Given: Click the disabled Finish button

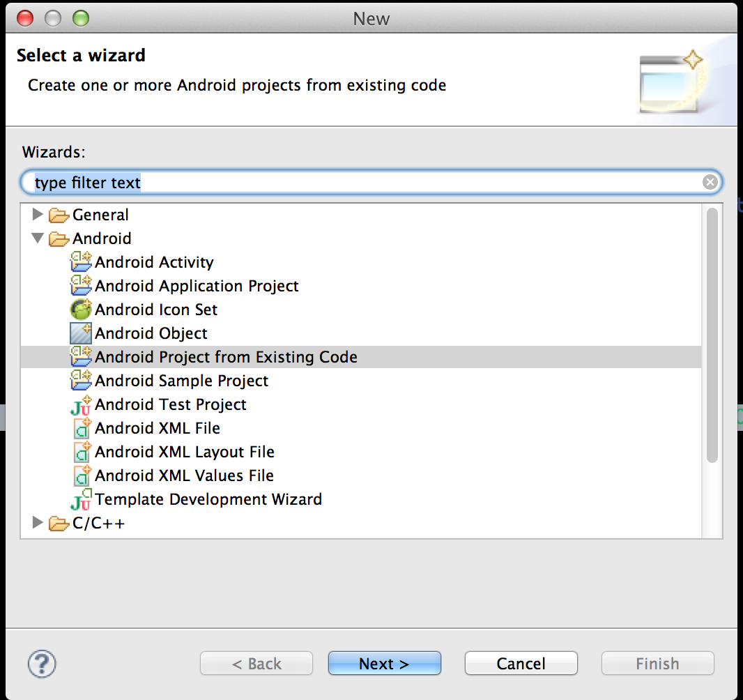Looking at the screenshot, I should click(x=657, y=663).
